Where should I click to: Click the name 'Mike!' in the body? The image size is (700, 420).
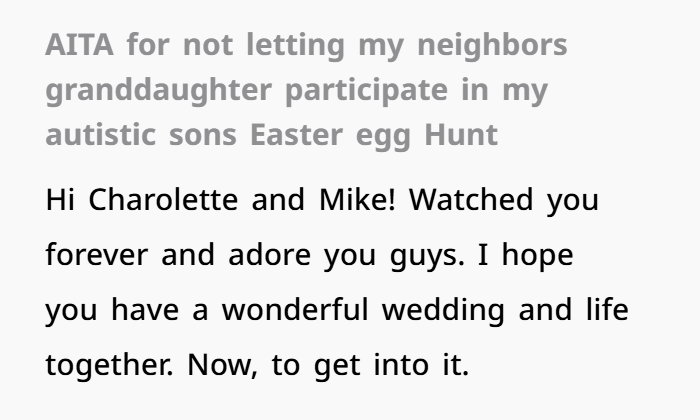358,200
